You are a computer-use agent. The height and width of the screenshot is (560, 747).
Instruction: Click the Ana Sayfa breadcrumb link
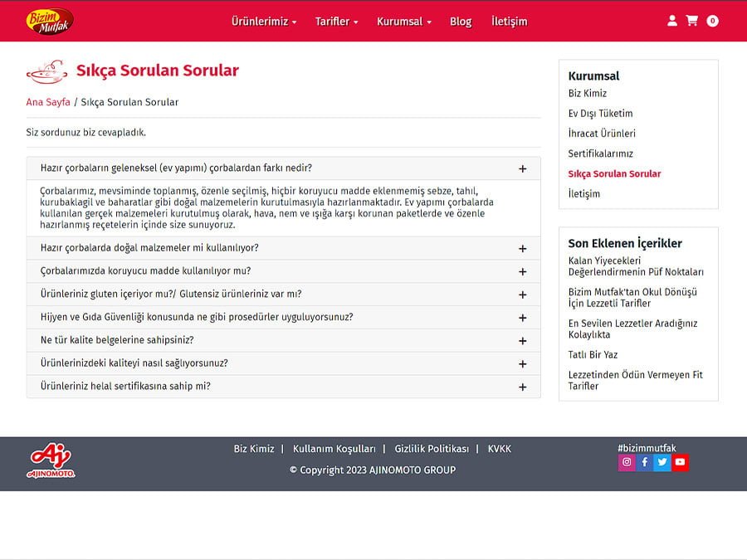pos(48,102)
